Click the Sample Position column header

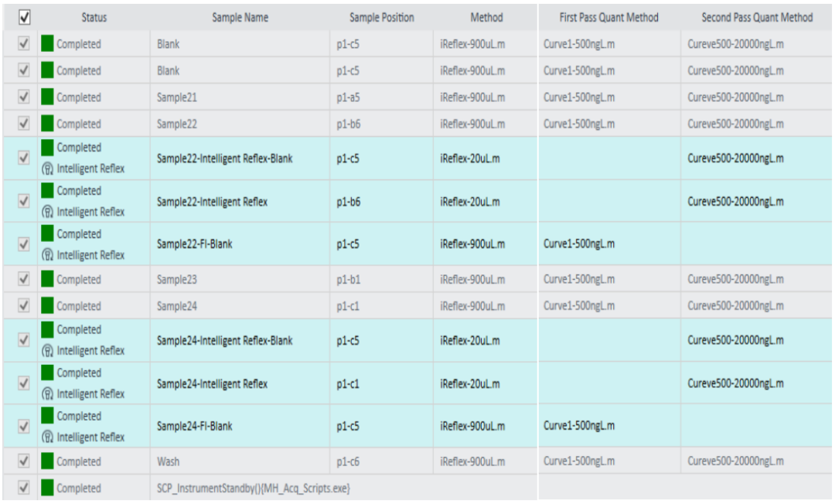[381, 18]
